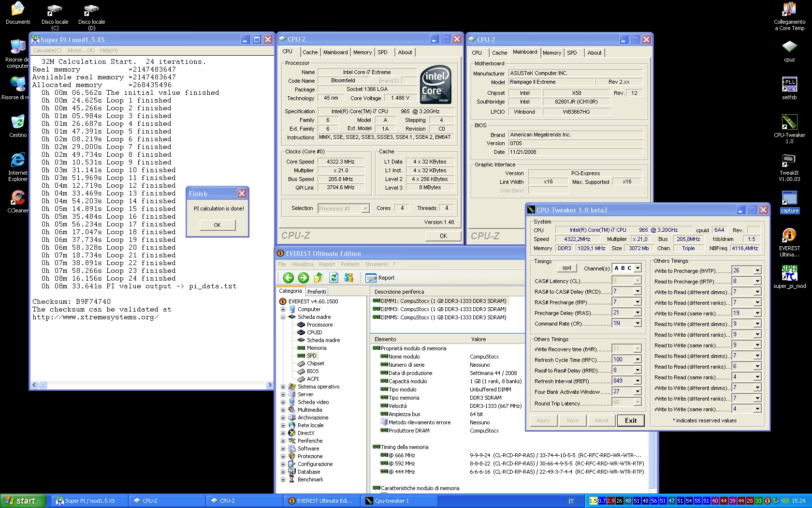Open the Visualizza menu in EVEREST
Screen dimensions: 812x508
click(x=302, y=264)
